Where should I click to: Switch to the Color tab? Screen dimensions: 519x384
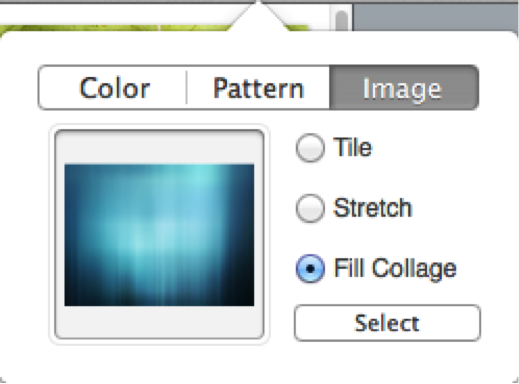tap(113, 88)
